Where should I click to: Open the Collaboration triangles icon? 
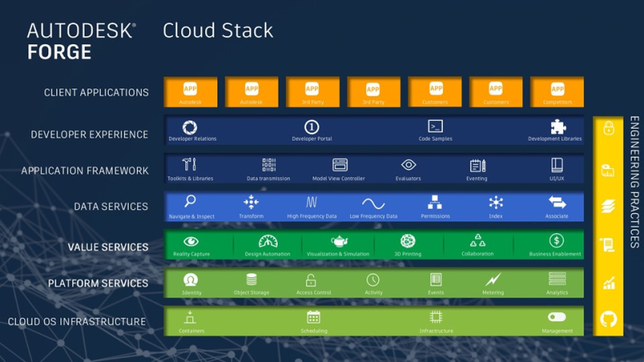click(x=477, y=241)
